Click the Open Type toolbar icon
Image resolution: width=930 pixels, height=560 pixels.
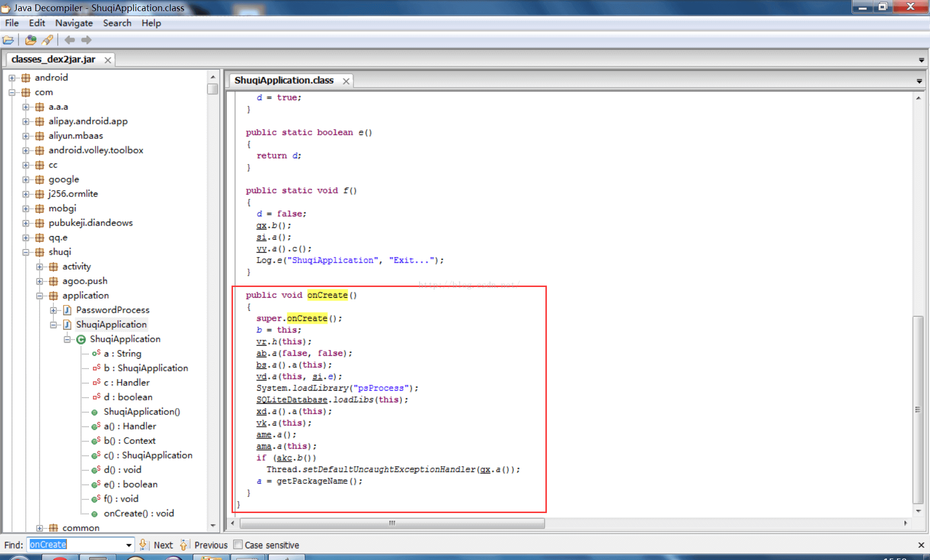[31, 40]
